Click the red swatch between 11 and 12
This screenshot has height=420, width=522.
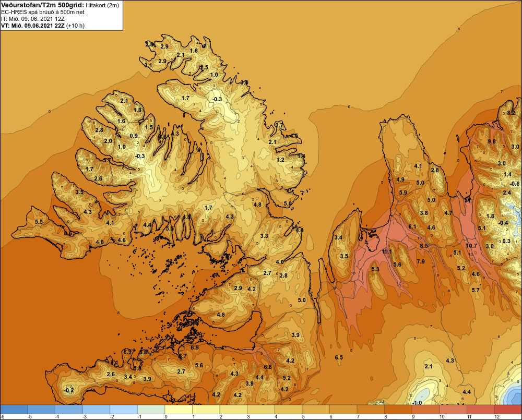[x=480, y=409]
